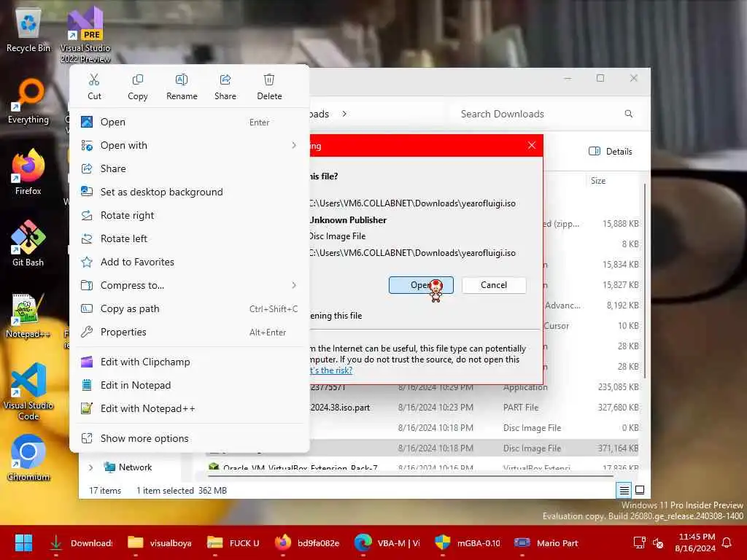Toggle the Details pane button
Viewport: 747px width, 560px height.
click(611, 152)
